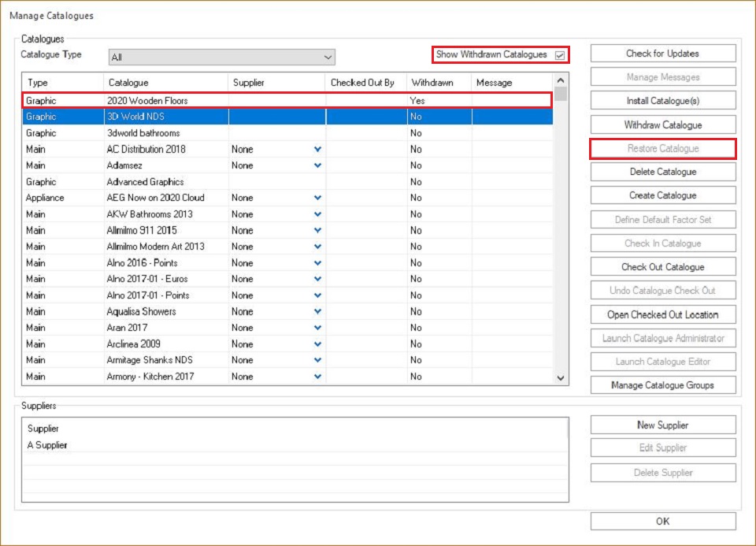Toggle Show Withdrawn Catalogues checkbox
Image resolution: width=756 pixels, height=546 pixels.
click(559, 55)
